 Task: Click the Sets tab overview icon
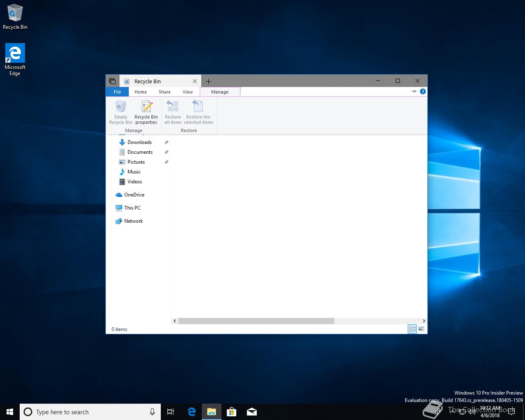click(112, 81)
